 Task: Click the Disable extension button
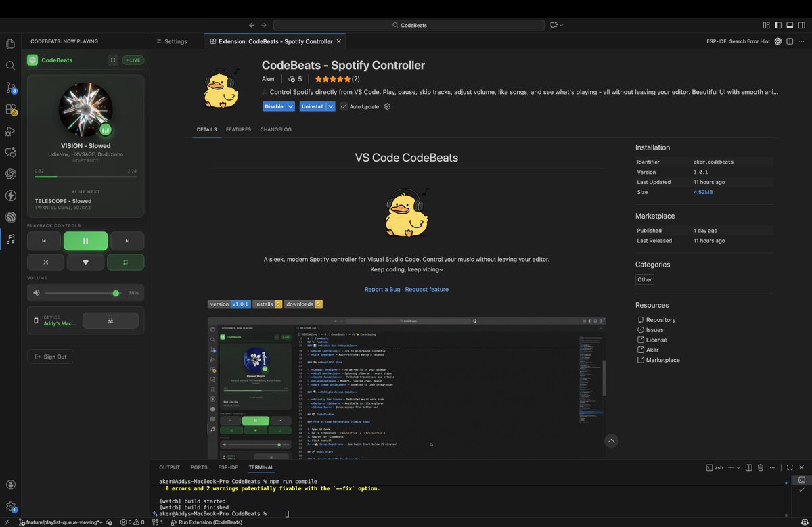click(274, 106)
